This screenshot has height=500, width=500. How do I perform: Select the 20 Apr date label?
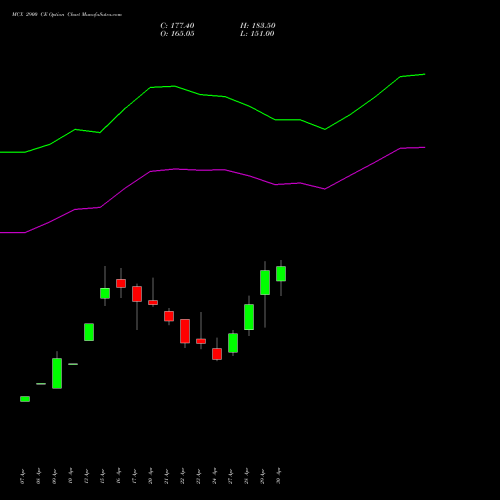150,476
